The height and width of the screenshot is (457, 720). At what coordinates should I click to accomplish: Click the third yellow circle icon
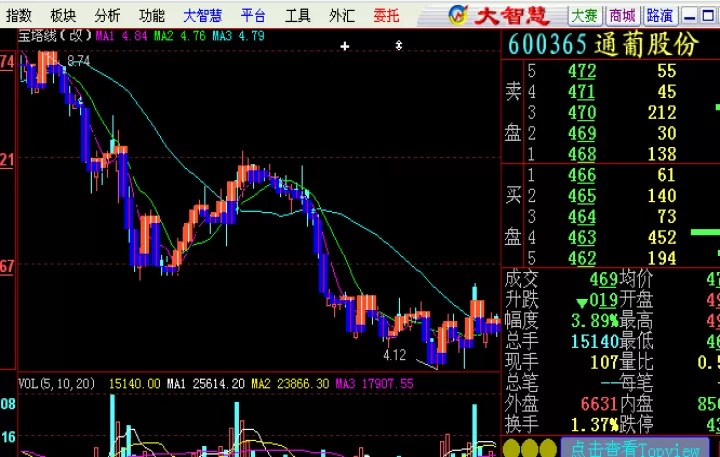[x=548, y=448]
